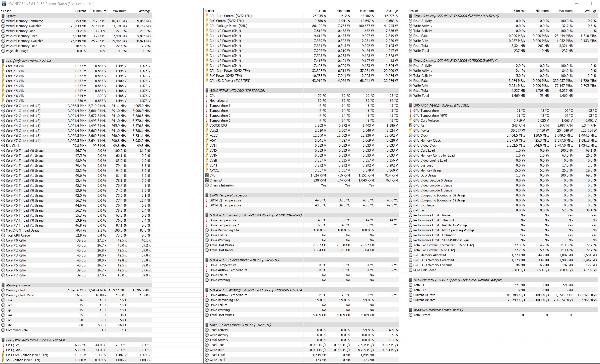This screenshot has width=600, height=364.
Task: Select the DIMM Temperature Sensor section header
Action: 301,195
